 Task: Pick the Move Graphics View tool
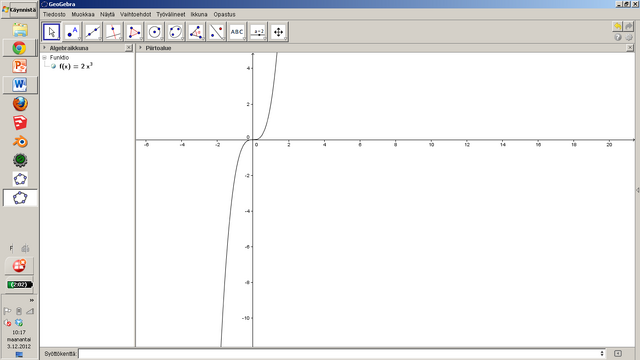(x=278, y=32)
